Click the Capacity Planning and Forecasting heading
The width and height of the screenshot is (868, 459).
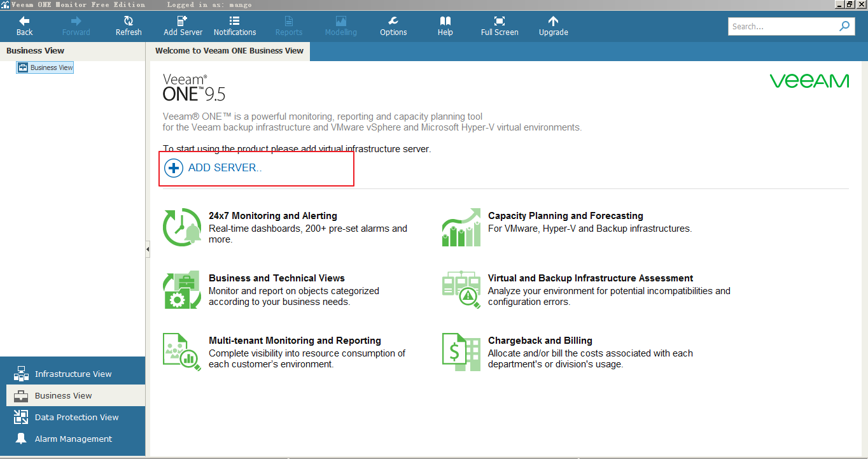point(566,216)
